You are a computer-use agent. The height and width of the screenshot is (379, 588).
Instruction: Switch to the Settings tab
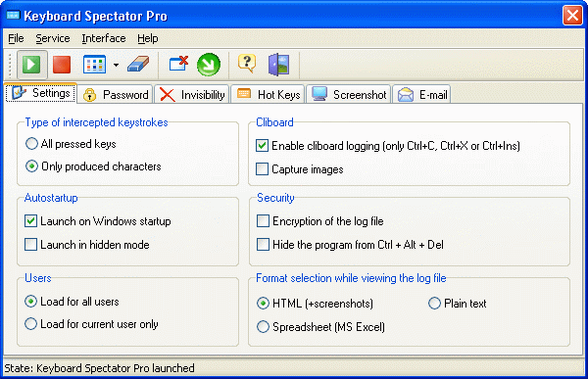[40, 93]
